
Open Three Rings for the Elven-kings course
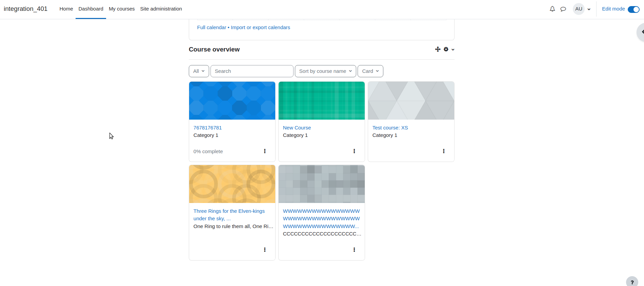(x=229, y=215)
